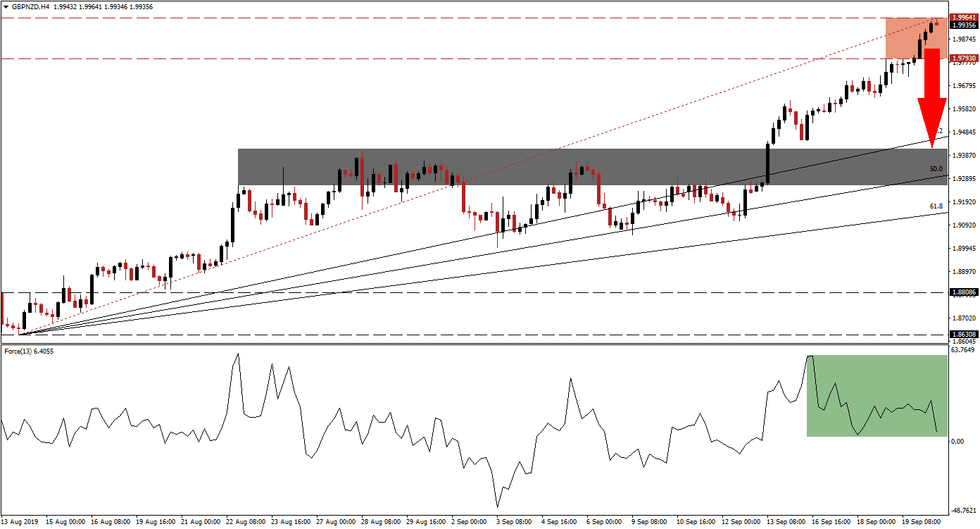980x529 pixels.
Task: Click the 63.7649 value on Force scale
Action: 962,349
